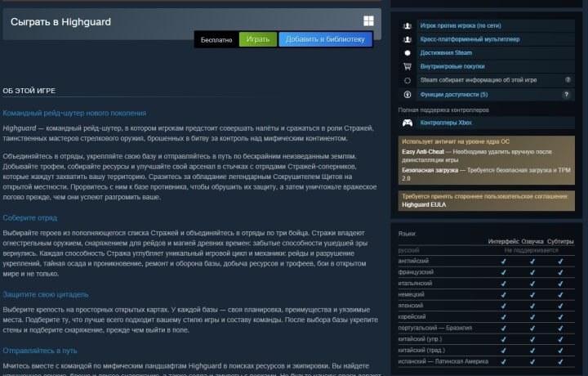Click the Защитите свою цитадель heading
This screenshot has height=376, width=588.
pos(46,294)
